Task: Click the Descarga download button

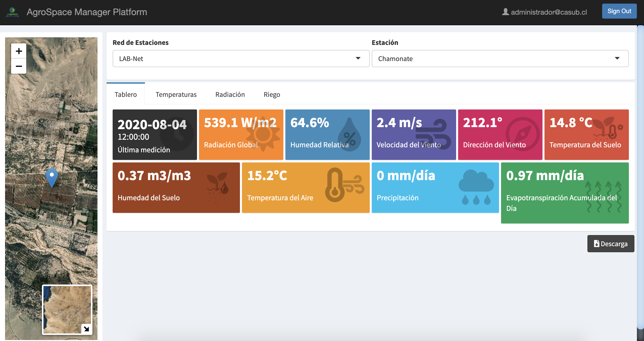Action: pos(610,244)
